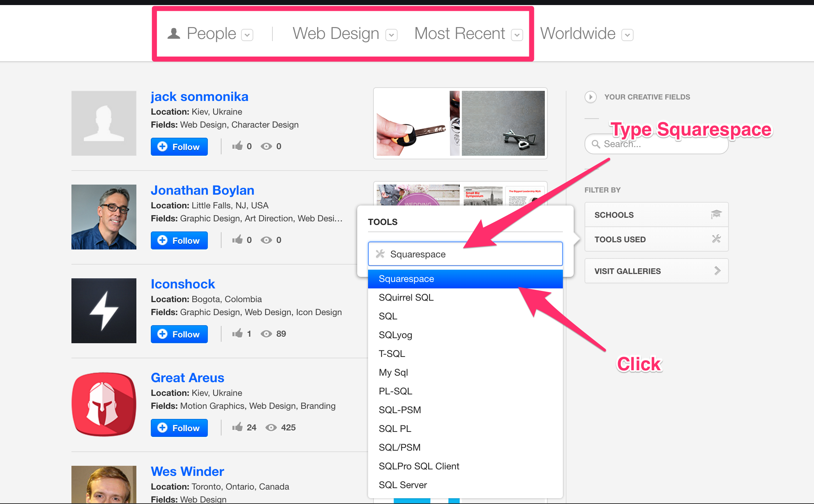Click thumbs-up icon in Iconshock's row
The image size is (814, 504).
(x=237, y=333)
